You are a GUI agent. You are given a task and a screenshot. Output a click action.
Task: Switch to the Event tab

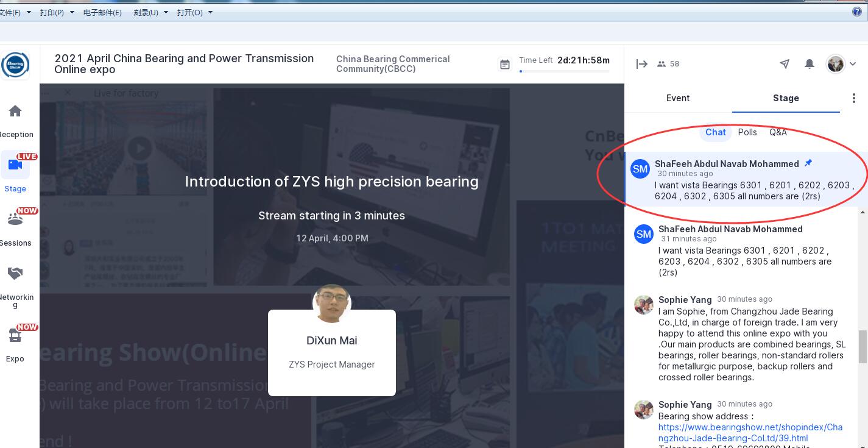click(x=677, y=98)
